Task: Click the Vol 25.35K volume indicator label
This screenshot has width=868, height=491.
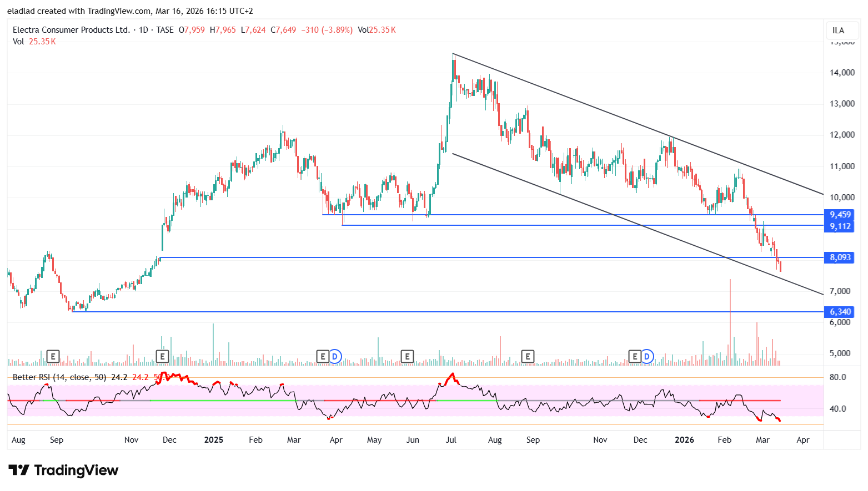Action: tap(34, 42)
